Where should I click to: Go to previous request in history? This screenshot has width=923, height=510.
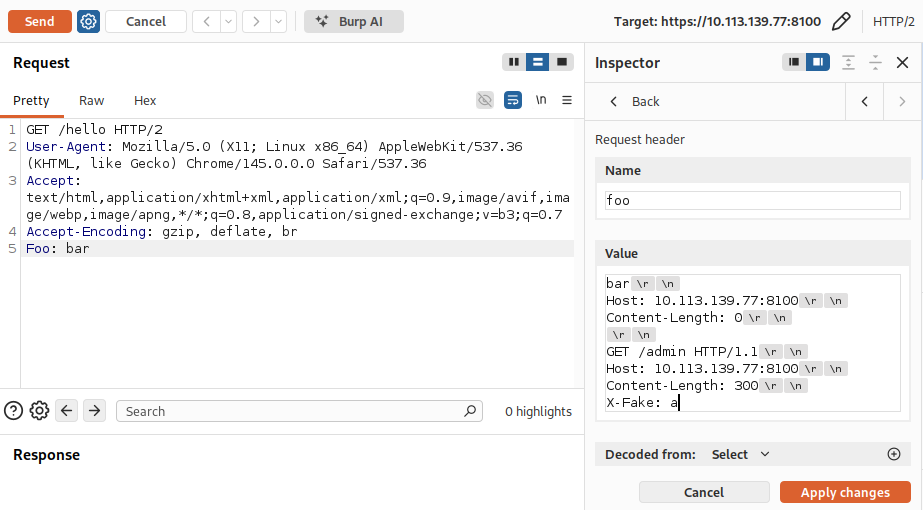click(207, 22)
